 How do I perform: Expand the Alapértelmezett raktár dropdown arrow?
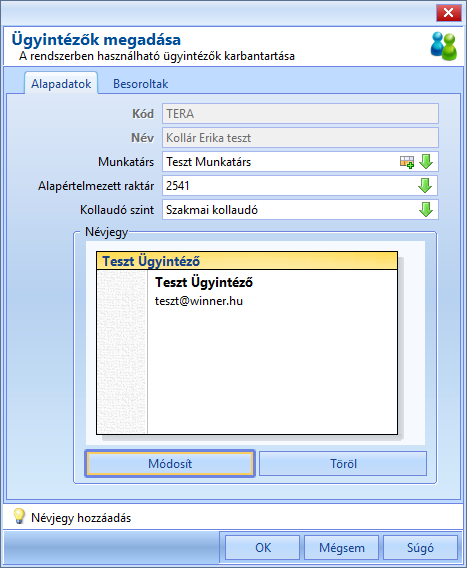coord(425,186)
